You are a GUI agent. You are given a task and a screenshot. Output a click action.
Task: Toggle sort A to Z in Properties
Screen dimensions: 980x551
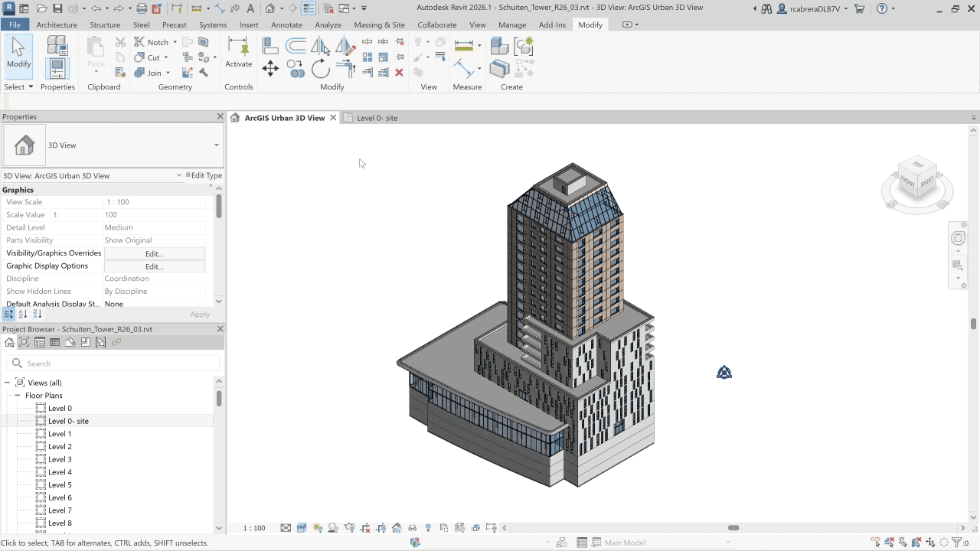(x=22, y=315)
